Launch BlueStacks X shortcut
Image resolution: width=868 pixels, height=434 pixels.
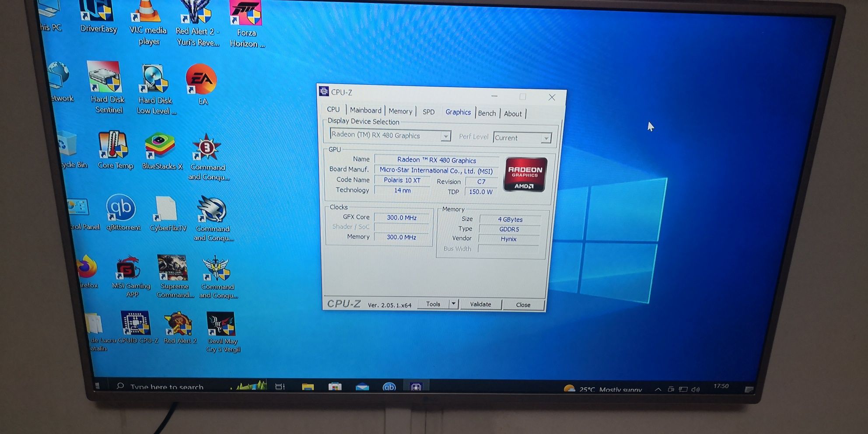tap(161, 151)
